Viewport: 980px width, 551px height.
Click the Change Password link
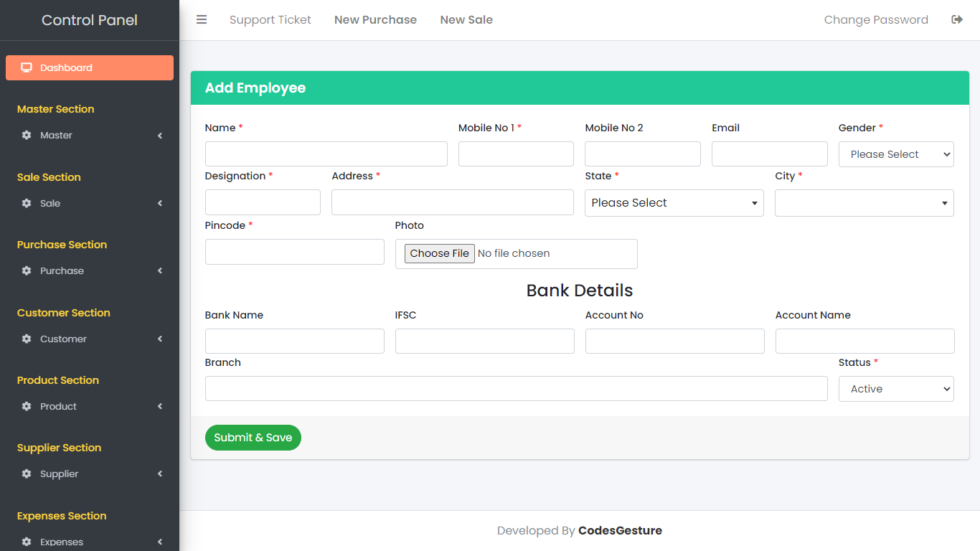tap(876, 20)
